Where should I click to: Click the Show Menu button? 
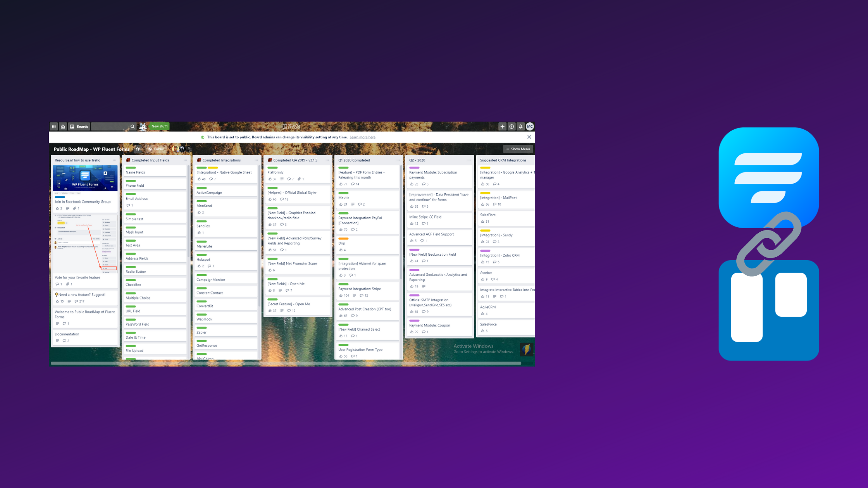518,149
